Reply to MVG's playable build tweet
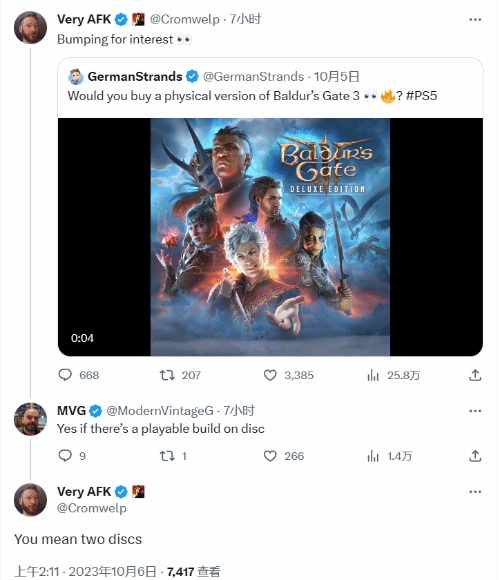 [x=65, y=456]
